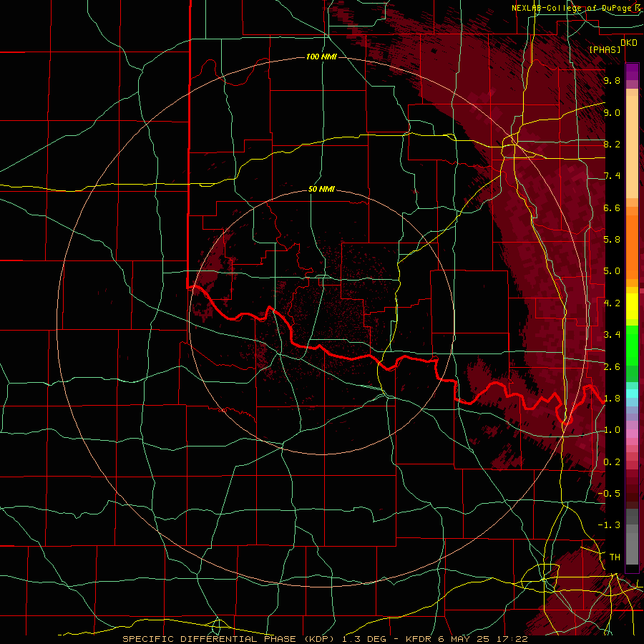Click the 9.8 value on the color scale
The height and width of the screenshot is (644, 644).
[612, 81]
